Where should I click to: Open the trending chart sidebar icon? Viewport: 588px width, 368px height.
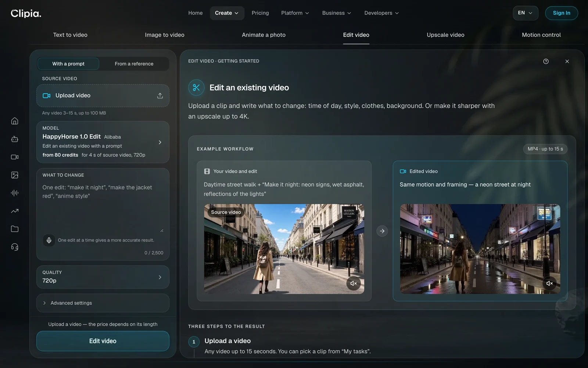coord(15,211)
